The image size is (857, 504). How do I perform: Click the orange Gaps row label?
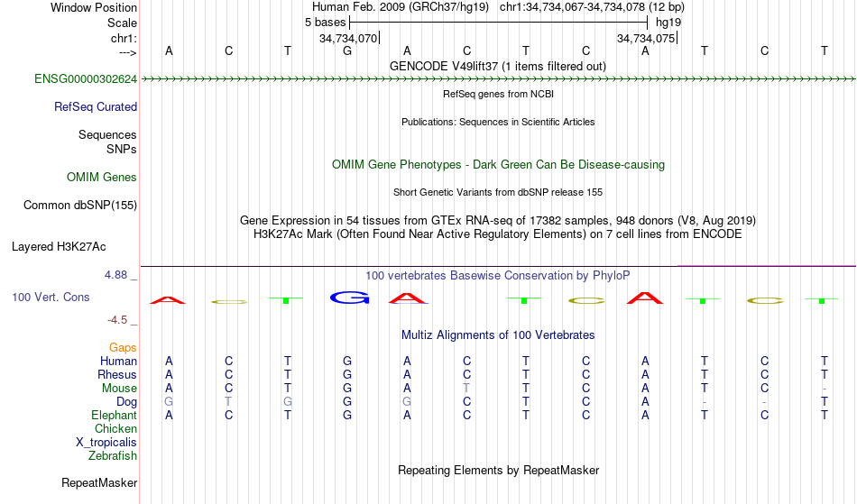[123, 348]
